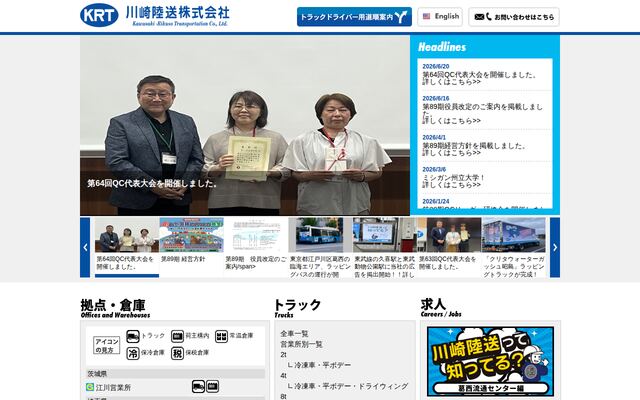Click the 荷主様内 icon in the legend
Viewport: 640px width, 400px height.
tap(177, 336)
